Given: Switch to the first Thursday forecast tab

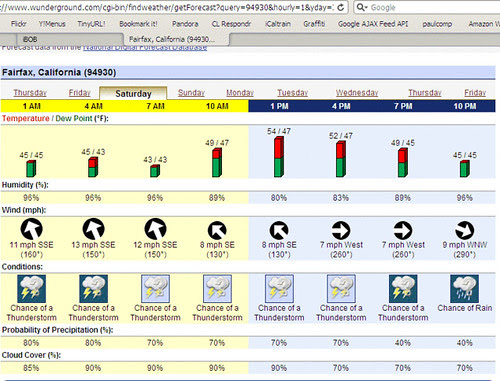Looking at the screenshot, I should [30, 93].
